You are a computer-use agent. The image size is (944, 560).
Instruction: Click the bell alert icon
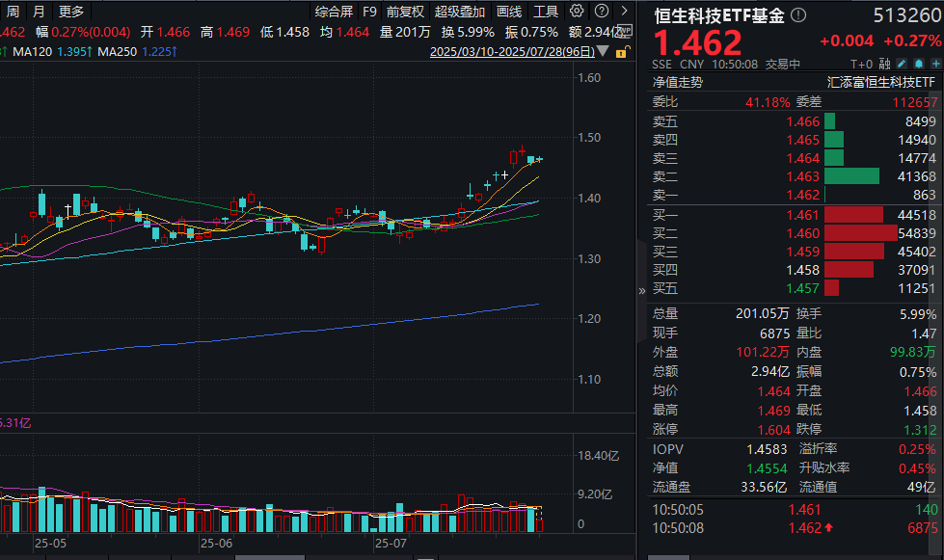(x=919, y=64)
